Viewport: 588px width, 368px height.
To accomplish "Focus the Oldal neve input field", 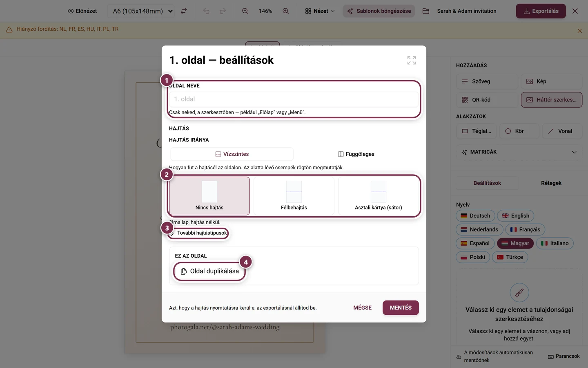I will point(294,99).
